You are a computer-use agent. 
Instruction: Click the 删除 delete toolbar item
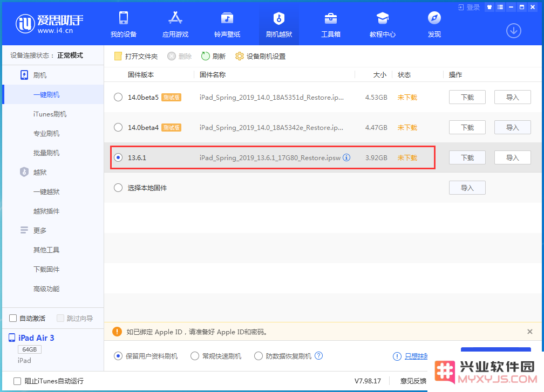tap(179, 56)
